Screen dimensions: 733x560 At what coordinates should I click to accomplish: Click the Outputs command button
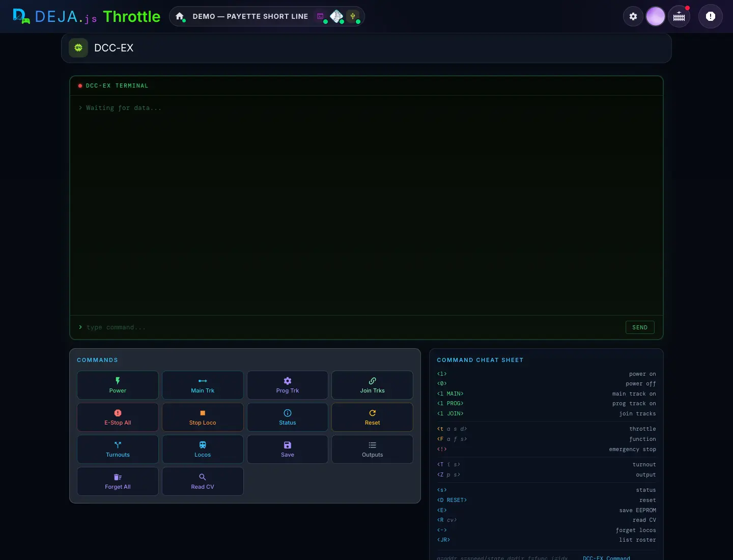(373, 449)
